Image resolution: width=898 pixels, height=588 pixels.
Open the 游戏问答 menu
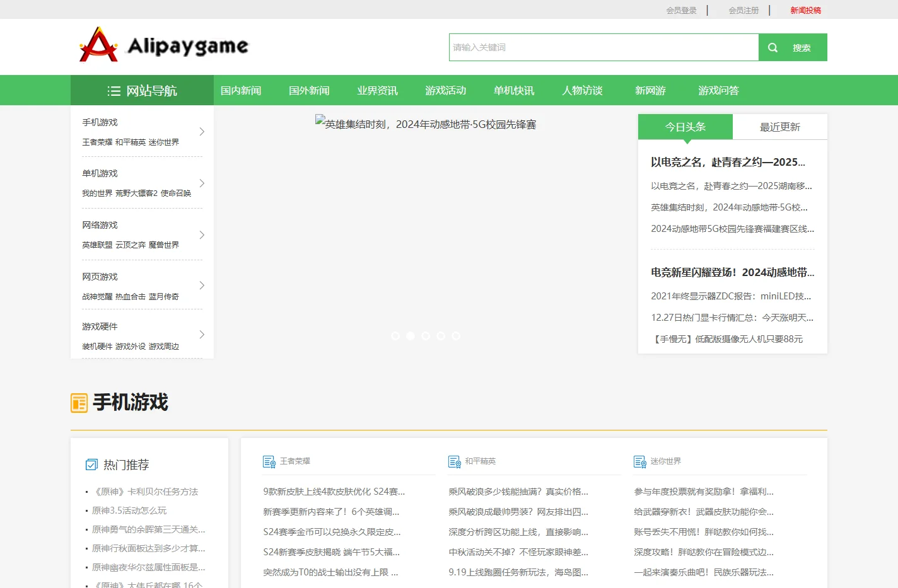coord(718,90)
